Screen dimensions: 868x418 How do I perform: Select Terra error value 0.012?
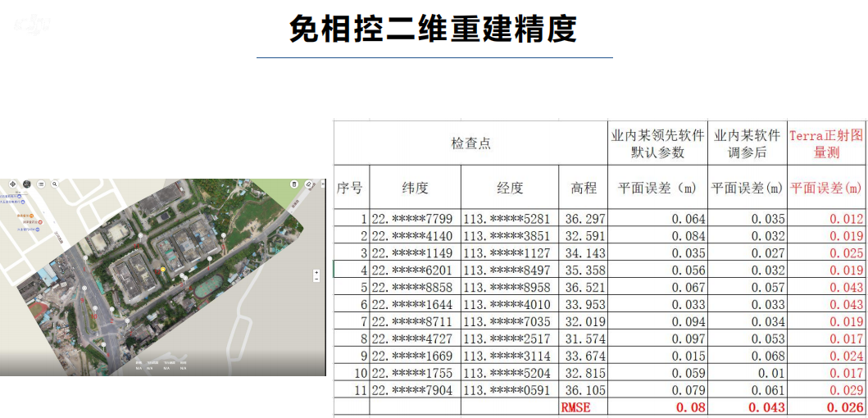[x=828, y=218]
